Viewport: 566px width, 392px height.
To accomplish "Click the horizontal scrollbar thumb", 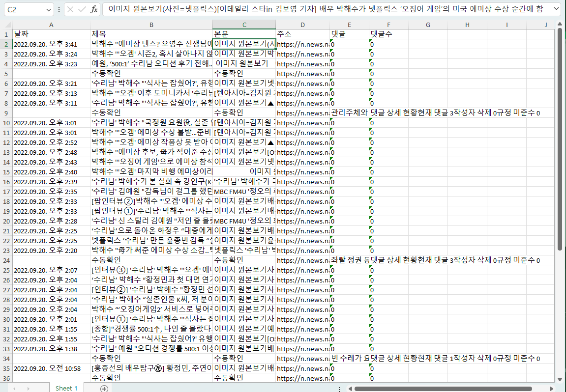I will [443, 389].
